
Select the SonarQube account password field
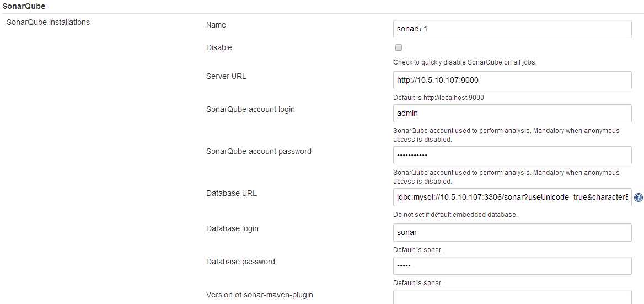512,155
